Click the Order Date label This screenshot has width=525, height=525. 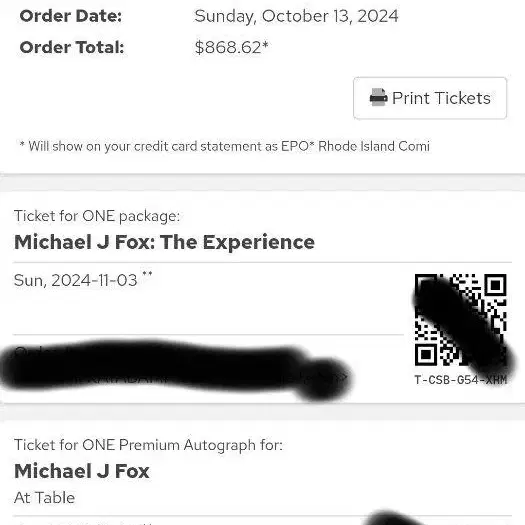coord(71,16)
